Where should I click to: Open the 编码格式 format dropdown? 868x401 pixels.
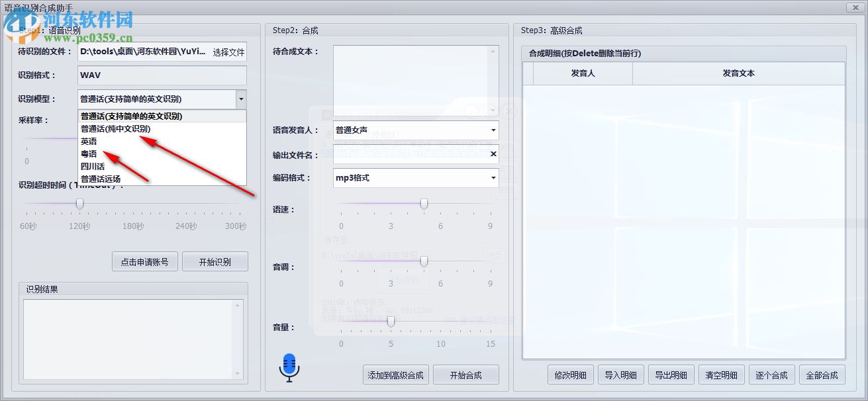[493, 178]
